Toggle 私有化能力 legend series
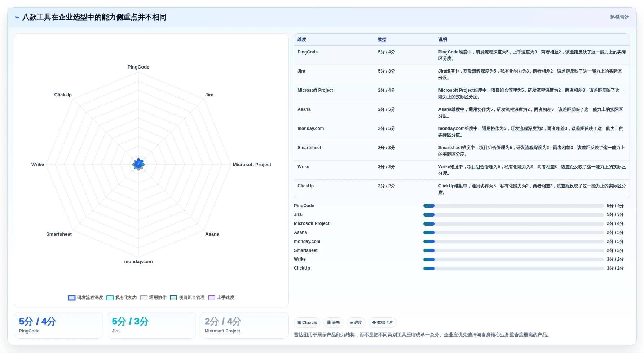 (x=122, y=297)
